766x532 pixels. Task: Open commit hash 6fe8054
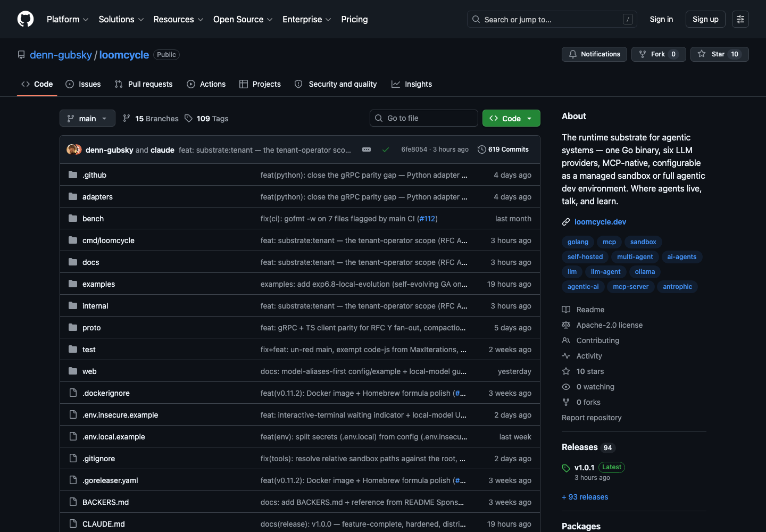click(x=414, y=149)
